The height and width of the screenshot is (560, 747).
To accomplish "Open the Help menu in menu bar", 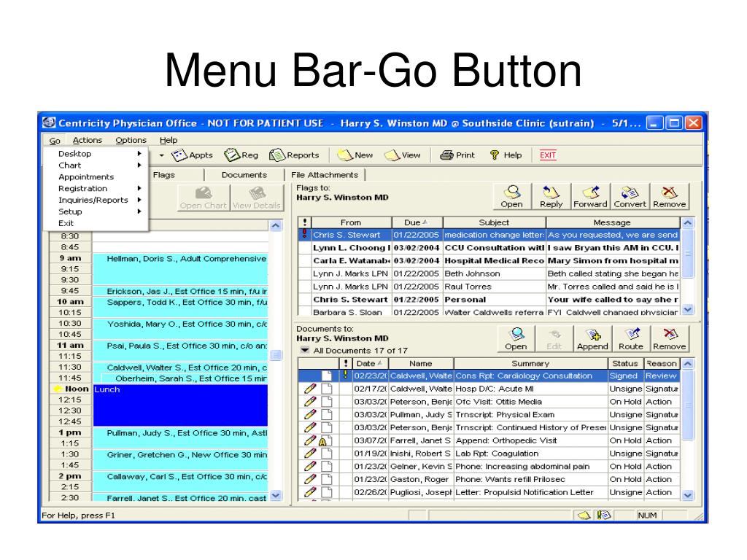I will tap(169, 140).
